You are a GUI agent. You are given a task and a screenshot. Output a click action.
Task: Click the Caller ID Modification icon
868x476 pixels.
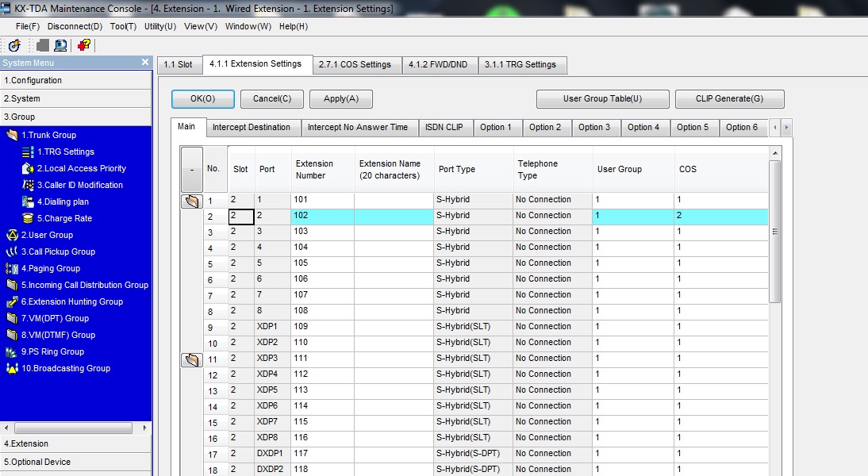(28, 185)
